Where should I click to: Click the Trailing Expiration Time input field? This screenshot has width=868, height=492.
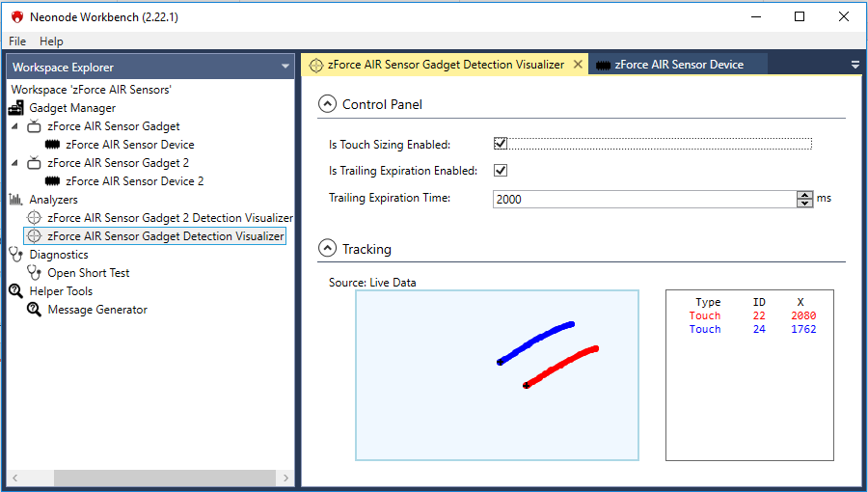point(643,199)
